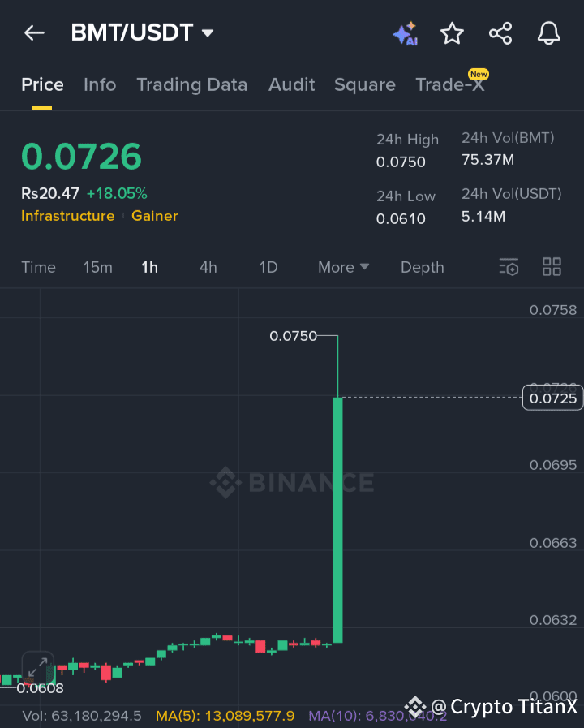This screenshot has height=728, width=584.
Task: Switch to Depth chart view
Action: coord(422,268)
